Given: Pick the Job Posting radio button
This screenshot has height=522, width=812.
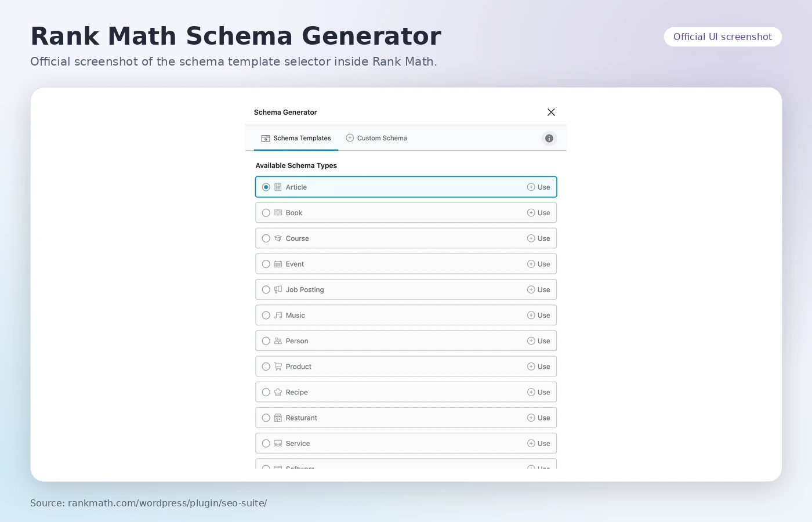Looking at the screenshot, I should point(266,289).
